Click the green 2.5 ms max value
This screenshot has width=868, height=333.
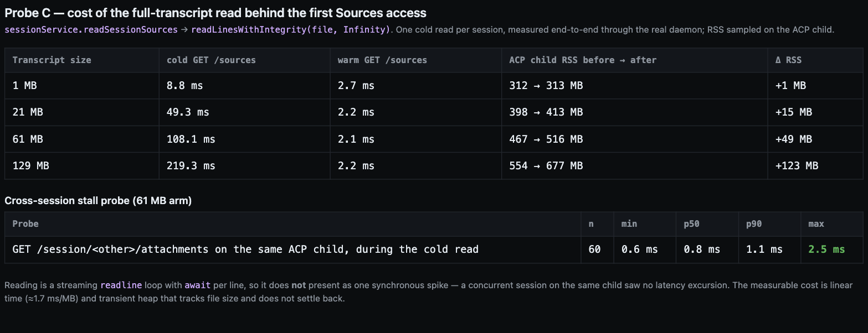point(826,249)
